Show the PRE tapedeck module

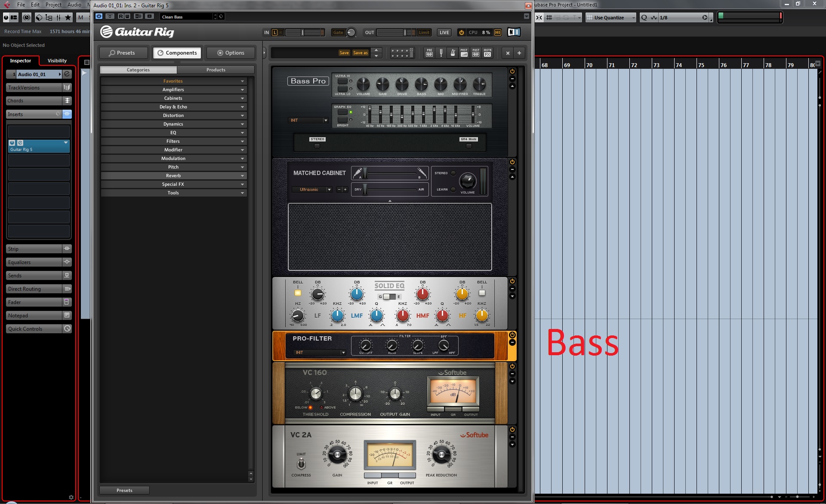point(429,53)
